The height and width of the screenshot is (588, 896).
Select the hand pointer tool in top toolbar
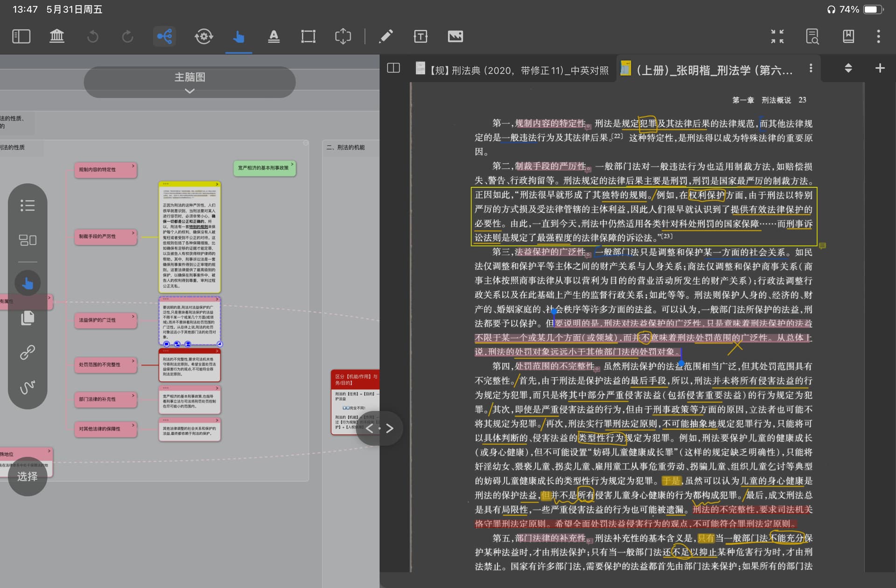238,36
